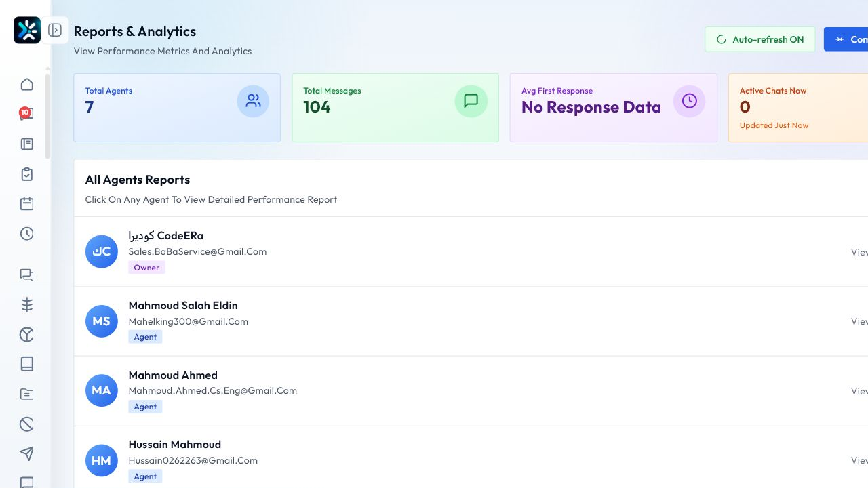Click the كC avatar of CodeERa
Viewport: 868px width, 488px height.
pos(102,251)
